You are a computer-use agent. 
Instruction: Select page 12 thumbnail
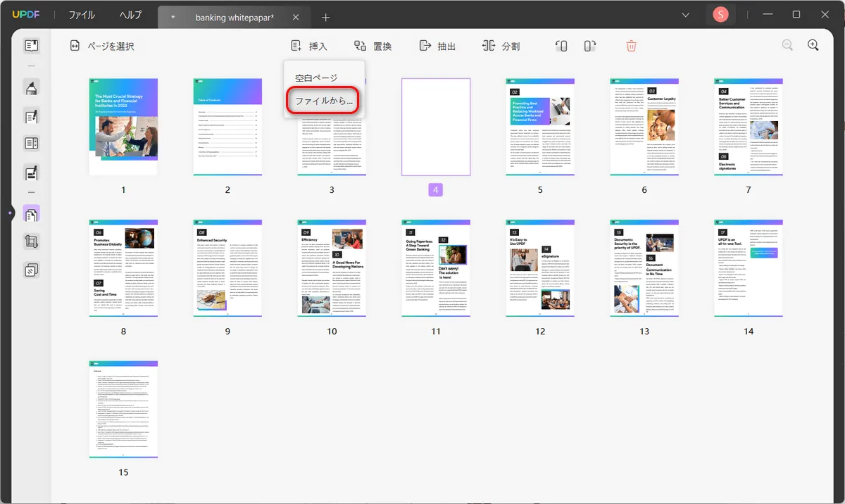(x=540, y=268)
